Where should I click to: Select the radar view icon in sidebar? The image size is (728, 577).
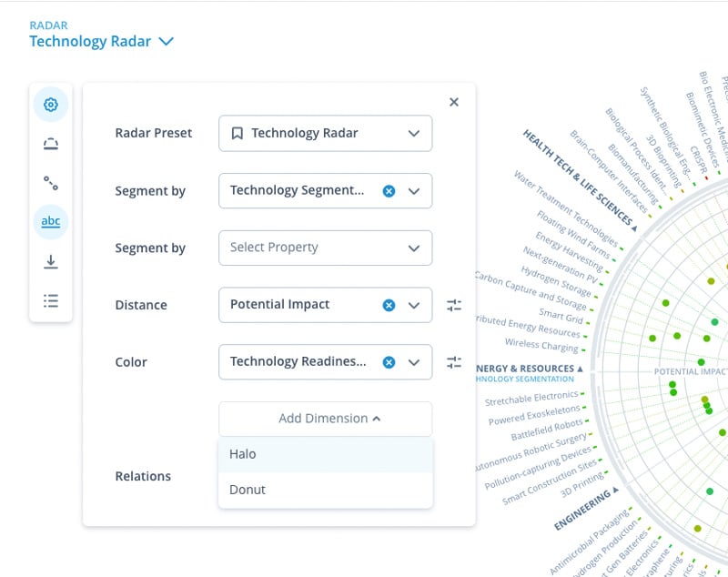pos(50,143)
